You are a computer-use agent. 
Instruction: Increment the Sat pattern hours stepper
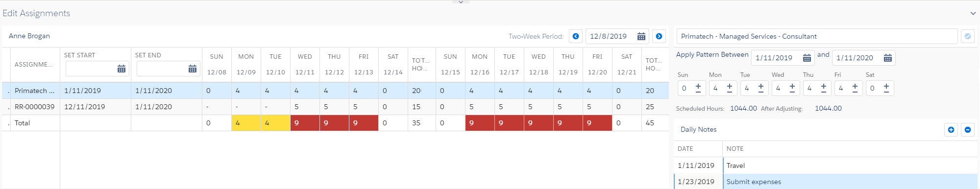886,88
